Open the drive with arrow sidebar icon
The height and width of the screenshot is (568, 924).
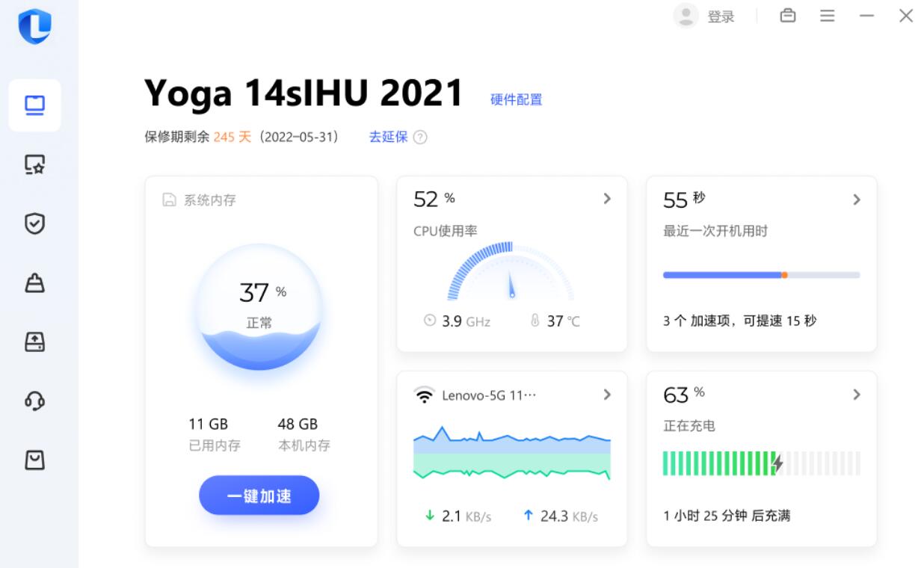(x=34, y=342)
